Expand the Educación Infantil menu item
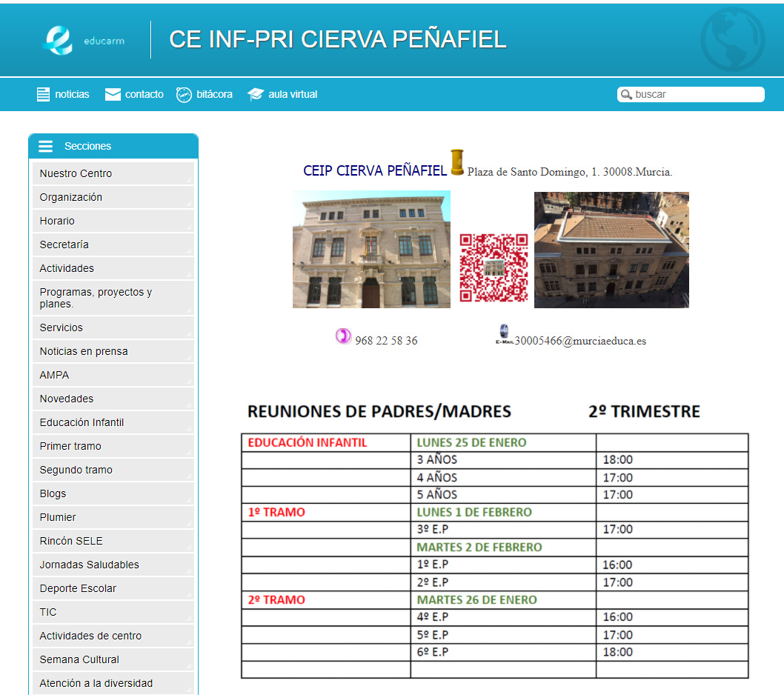This screenshot has height=695, width=784. click(82, 422)
